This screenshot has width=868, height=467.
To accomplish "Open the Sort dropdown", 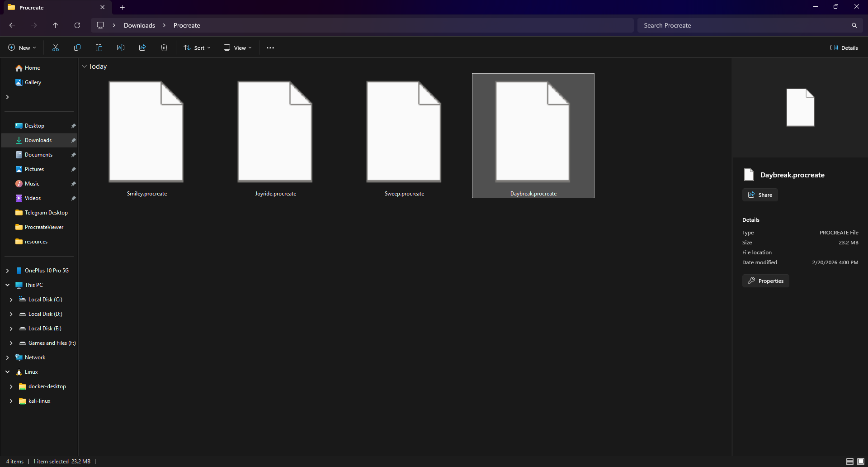I will click(x=197, y=48).
